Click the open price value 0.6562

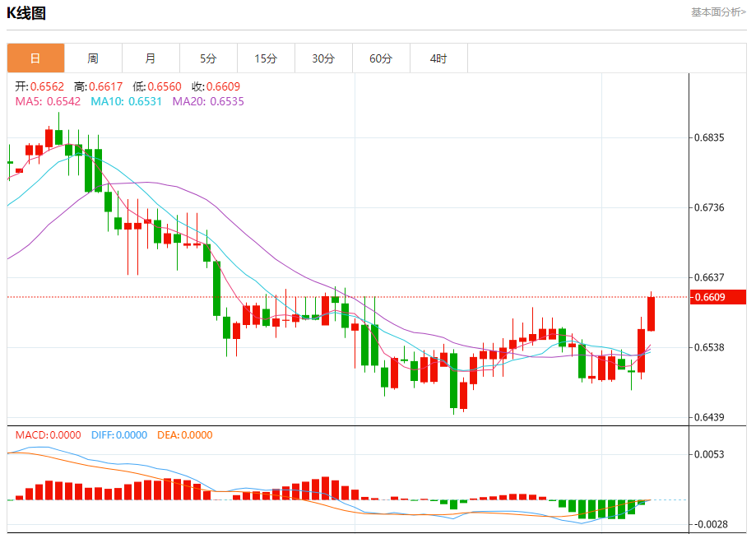(x=47, y=86)
